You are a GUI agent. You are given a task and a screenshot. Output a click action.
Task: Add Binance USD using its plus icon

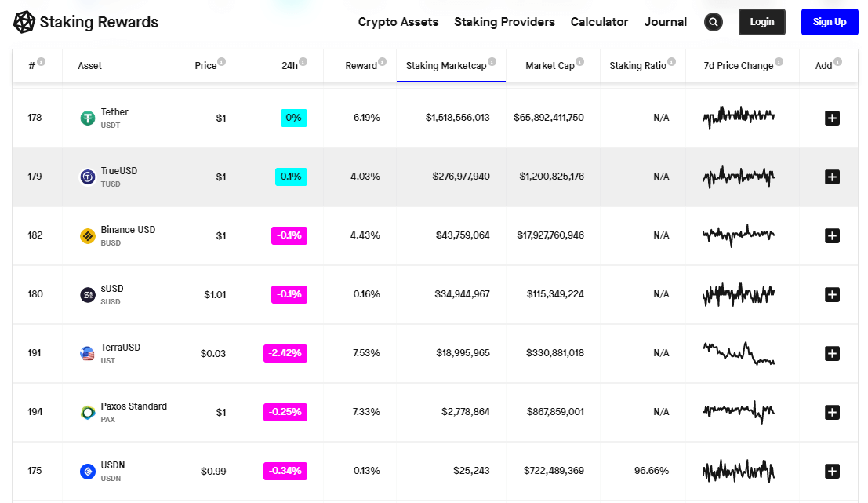coord(832,235)
